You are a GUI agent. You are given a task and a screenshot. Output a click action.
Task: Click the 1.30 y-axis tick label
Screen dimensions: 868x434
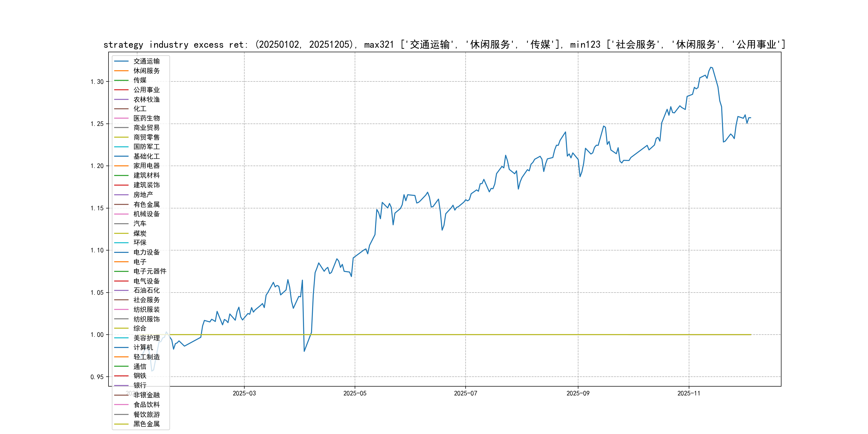coord(97,82)
